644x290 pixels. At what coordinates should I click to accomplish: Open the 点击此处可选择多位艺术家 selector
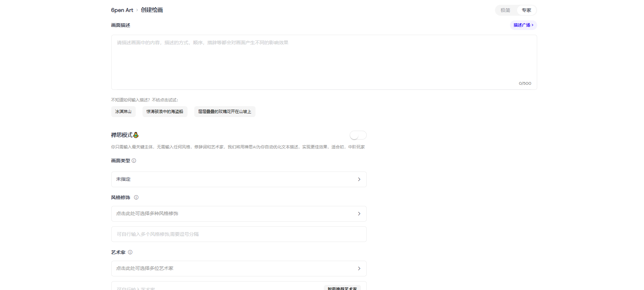click(x=238, y=269)
